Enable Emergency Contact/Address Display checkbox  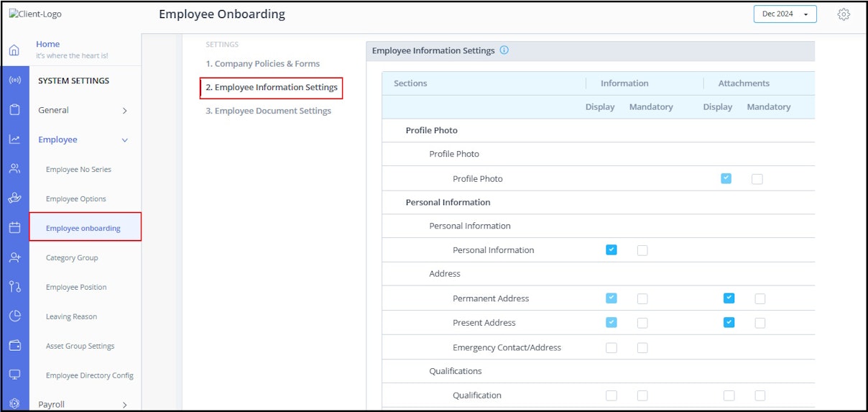pos(611,347)
